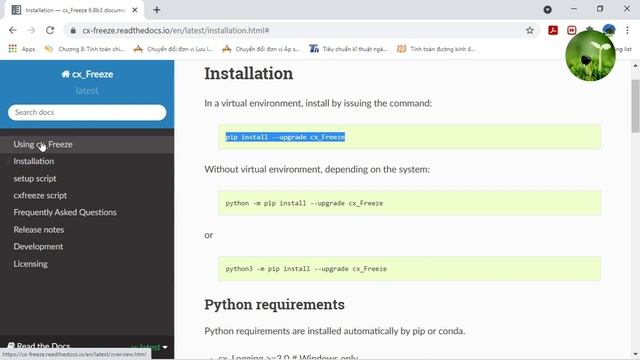Click the scrollbar down arrow

[635, 354]
